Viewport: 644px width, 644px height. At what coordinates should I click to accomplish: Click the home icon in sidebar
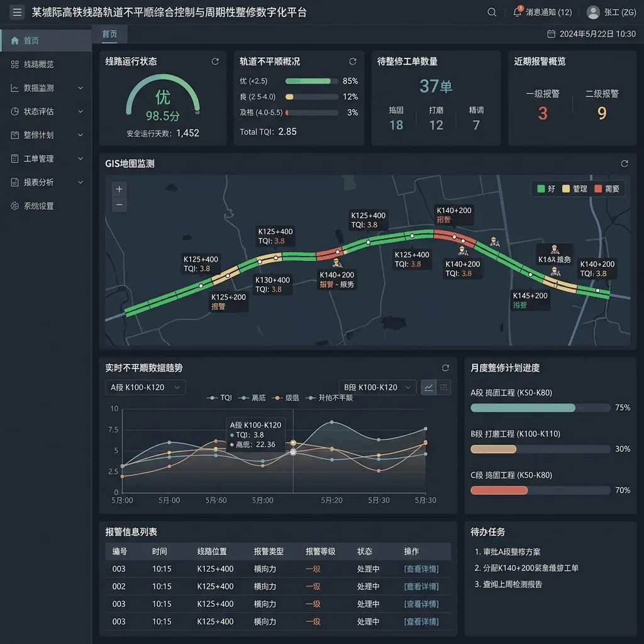(15, 40)
